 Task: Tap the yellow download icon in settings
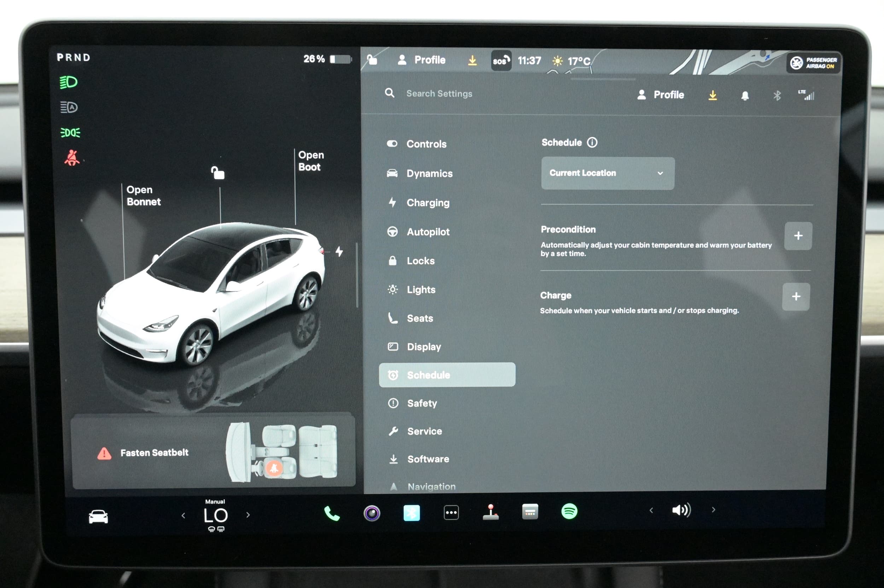[x=713, y=95]
